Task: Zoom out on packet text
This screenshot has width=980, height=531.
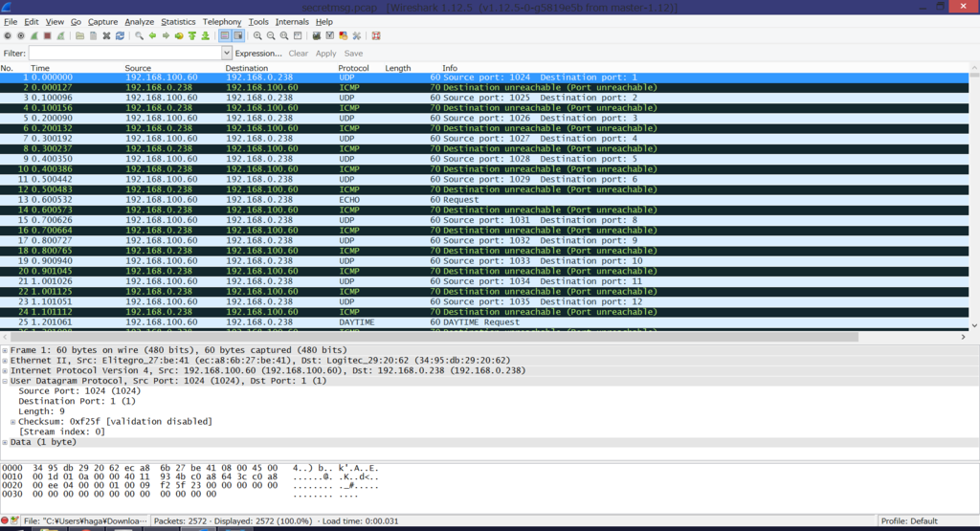Action: coord(271,36)
